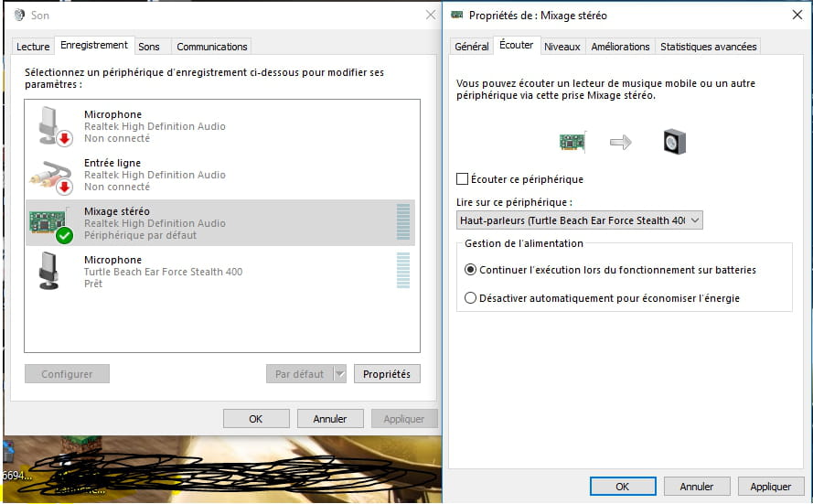
Task: Click Annuler in the Son window
Action: (330, 418)
